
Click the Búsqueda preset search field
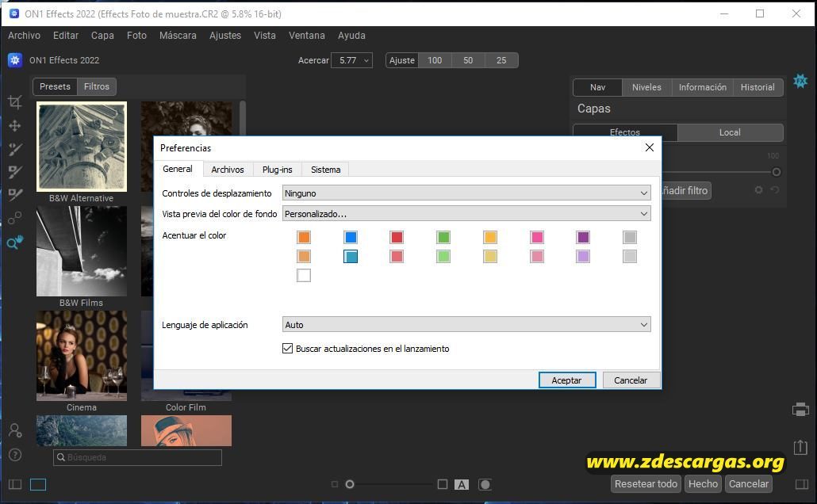click(x=137, y=457)
